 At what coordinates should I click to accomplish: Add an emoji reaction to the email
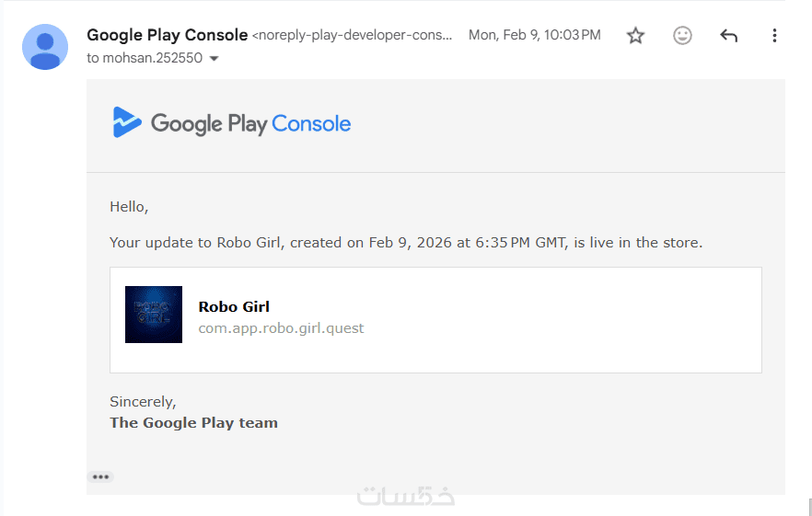pyautogui.click(x=682, y=36)
